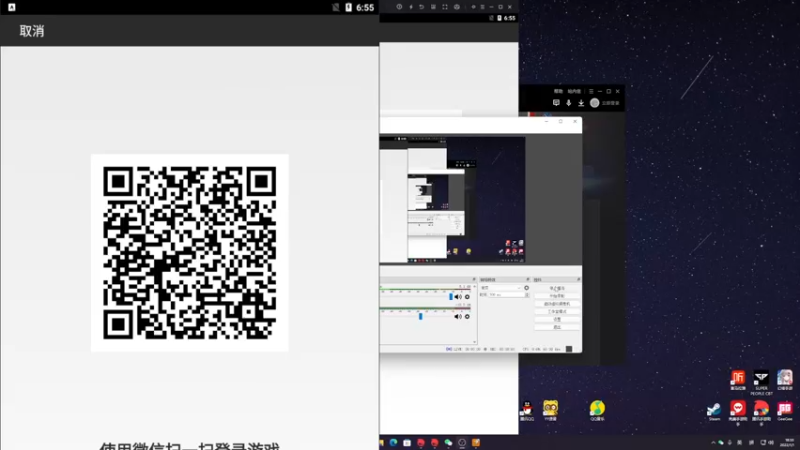The height and width of the screenshot is (450, 800).
Task: Click the mixer scrollbar up arrow
Action: pyautogui.click(x=474, y=286)
